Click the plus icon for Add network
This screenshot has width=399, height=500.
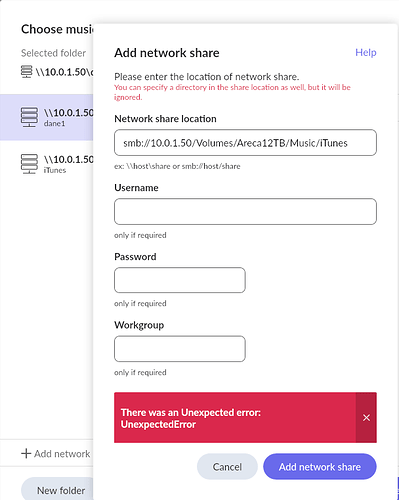pos(26,454)
